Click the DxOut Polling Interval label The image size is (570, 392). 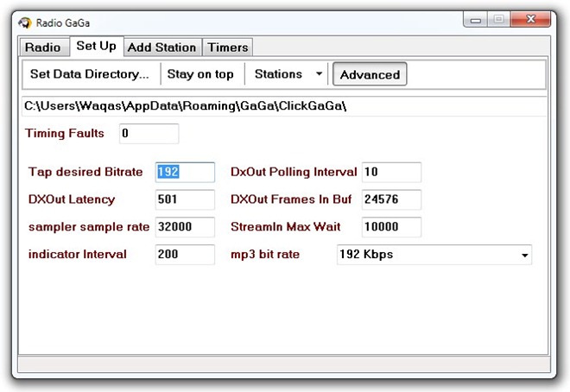(x=294, y=172)
